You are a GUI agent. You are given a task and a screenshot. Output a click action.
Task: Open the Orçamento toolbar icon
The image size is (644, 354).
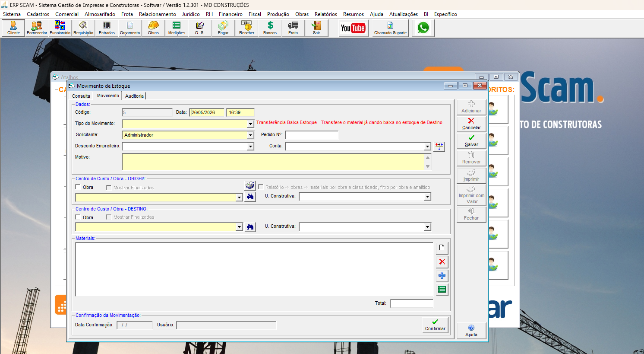pos(130,28)
